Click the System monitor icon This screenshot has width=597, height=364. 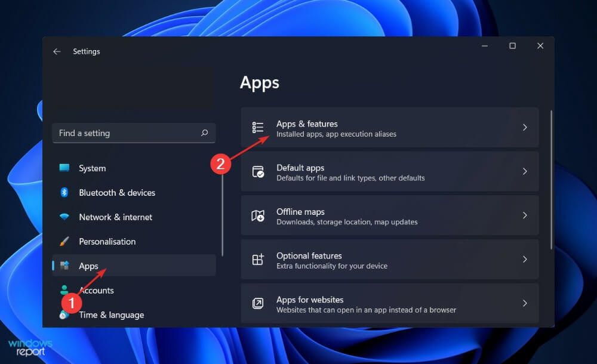[x=64, y=168]
